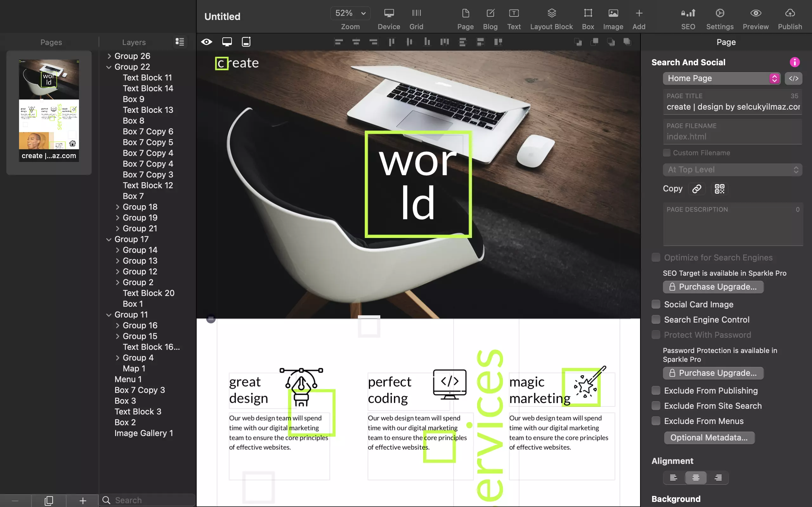
Task: Enable Exclude From Publishing checkbox
Action: tap(656, 390)
